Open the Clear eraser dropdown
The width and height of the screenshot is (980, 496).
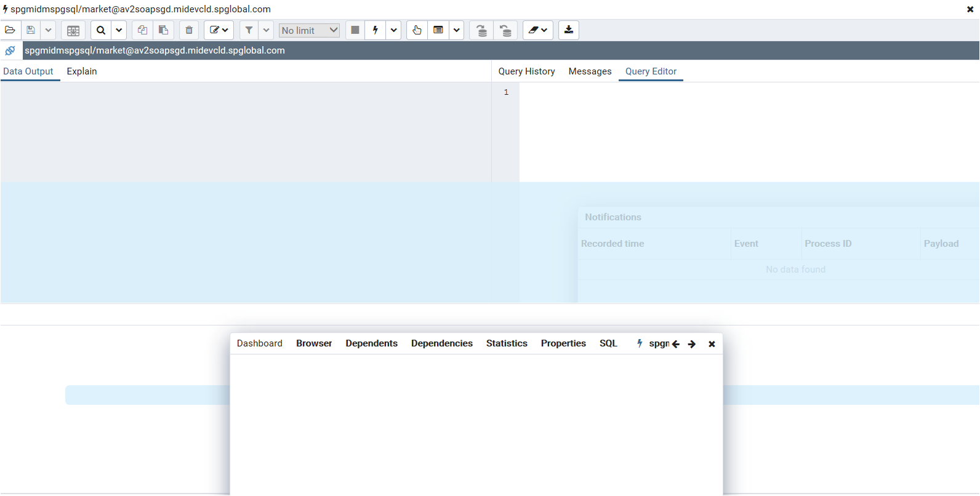coord(538,30)
